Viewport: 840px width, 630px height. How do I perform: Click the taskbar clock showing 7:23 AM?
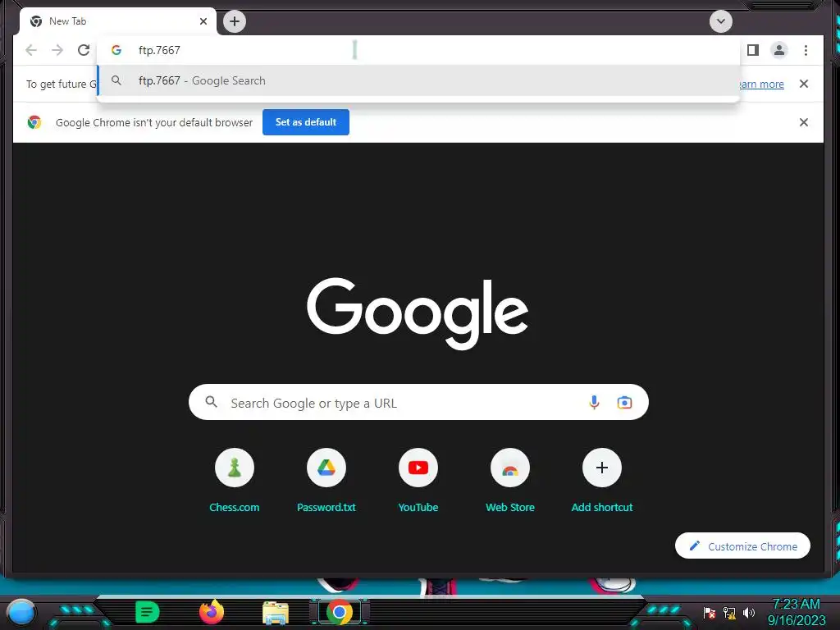[x=796, y=612]
